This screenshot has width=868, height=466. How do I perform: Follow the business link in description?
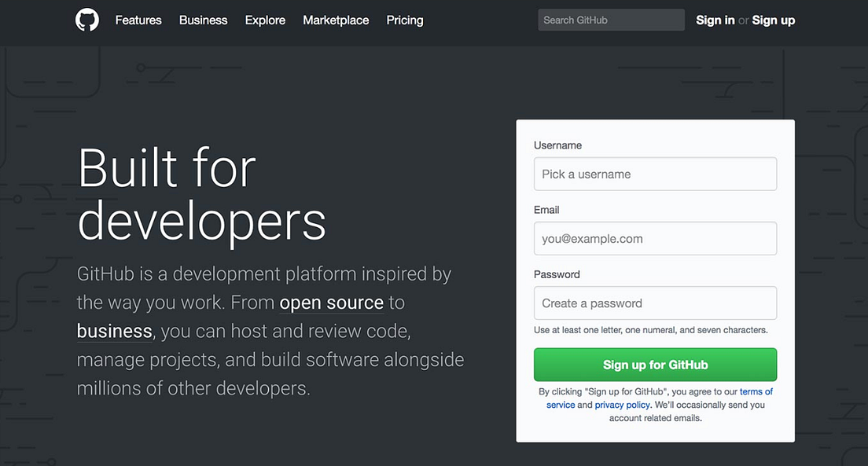click(x=113, y=331)
